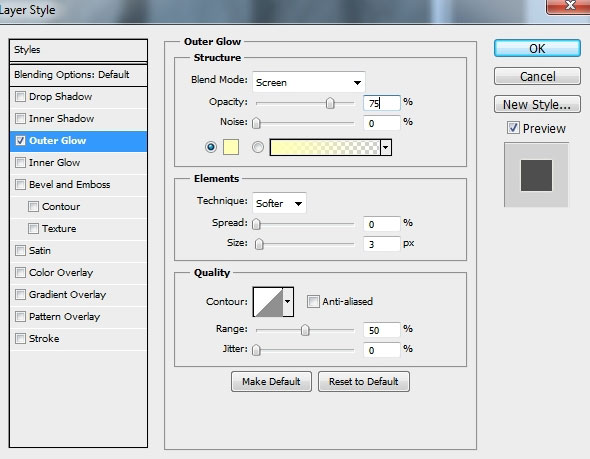This screenshot has width=590, height=459.
Task: Enable the Pattern Overlay checkbox
Action: (20, 316)
